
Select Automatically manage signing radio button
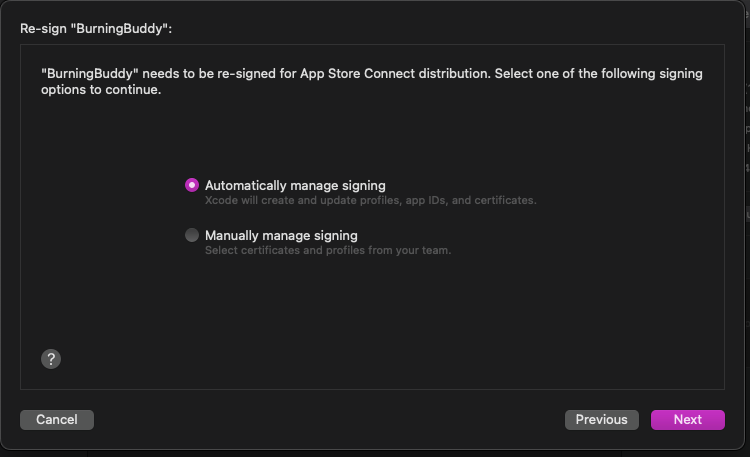pos(192,185)
